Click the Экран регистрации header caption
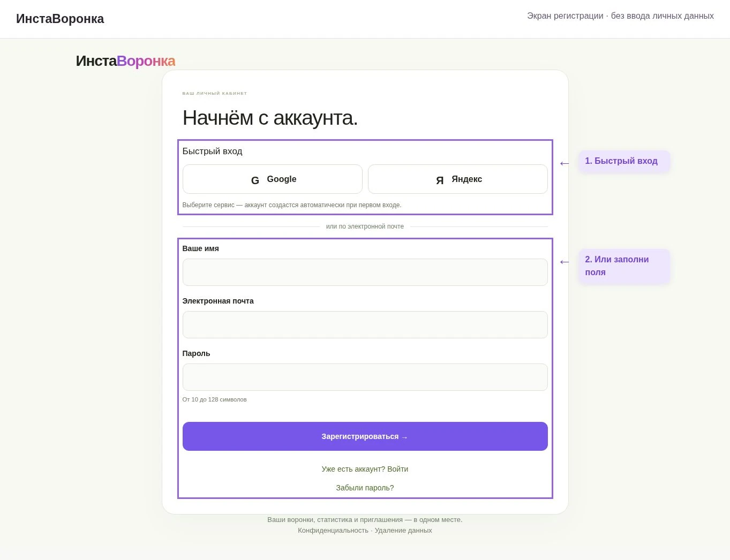 pyautogui.click(x=620, y=16)
